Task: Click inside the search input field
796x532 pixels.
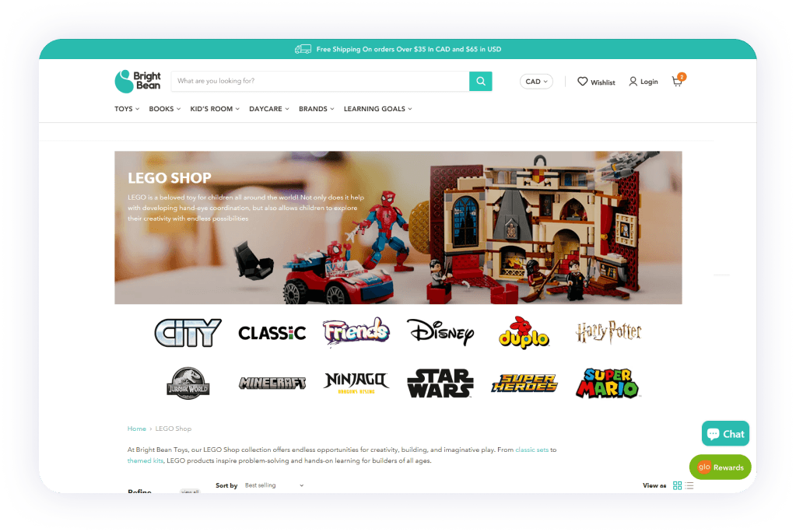Action: click(319, 81)
